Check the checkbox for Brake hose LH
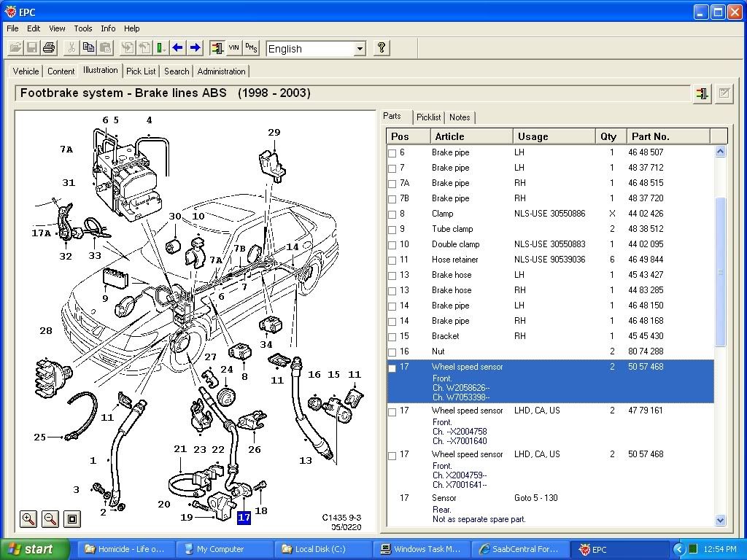The width and height of the screenshot is (747, 560). [392, 275]
